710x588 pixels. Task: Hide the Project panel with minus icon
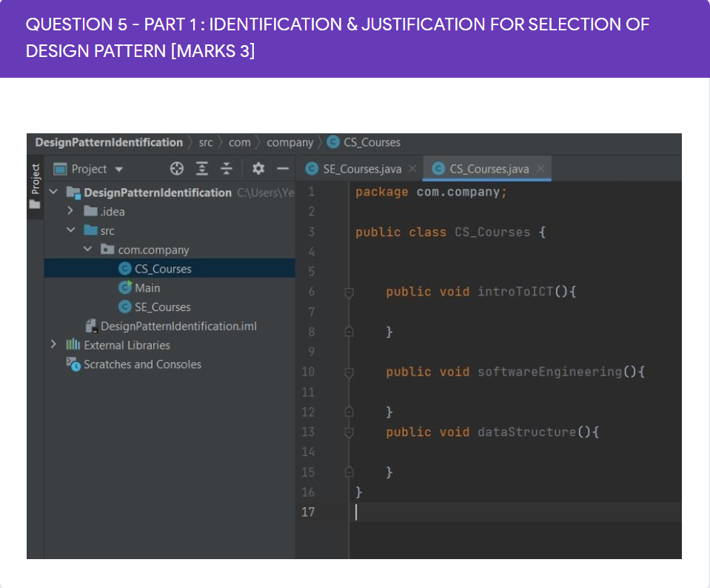click(283, 169)
